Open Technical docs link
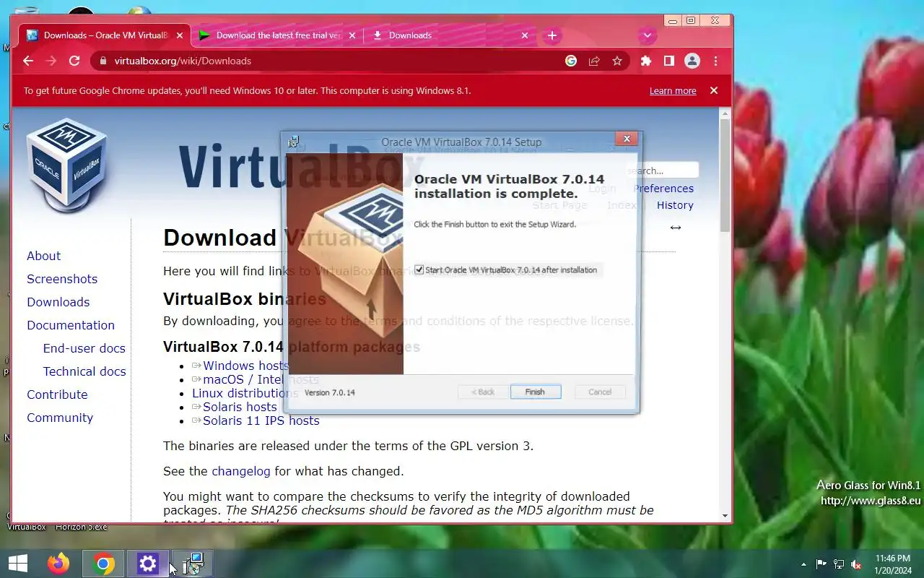 [84, 371]
